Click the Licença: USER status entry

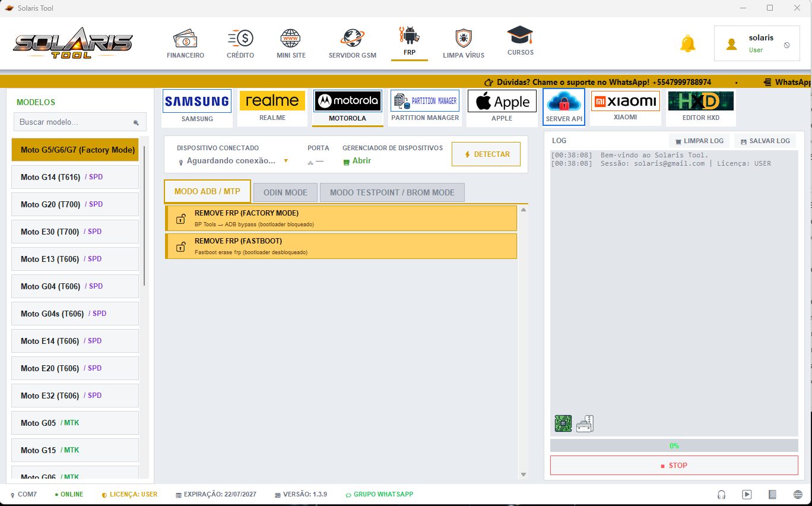[129, 494]
